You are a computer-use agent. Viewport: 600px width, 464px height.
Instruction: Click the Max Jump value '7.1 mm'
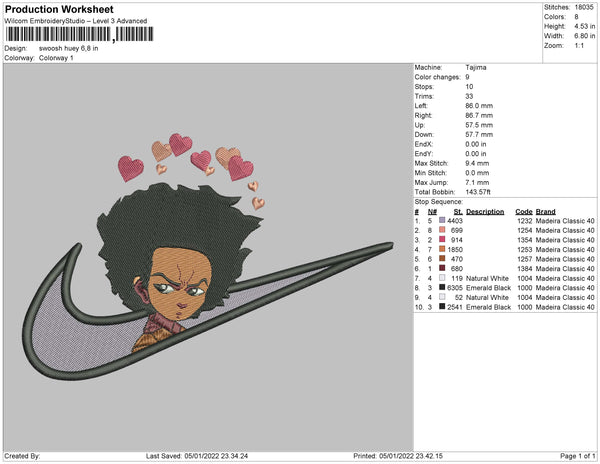[x=477, y=182]
